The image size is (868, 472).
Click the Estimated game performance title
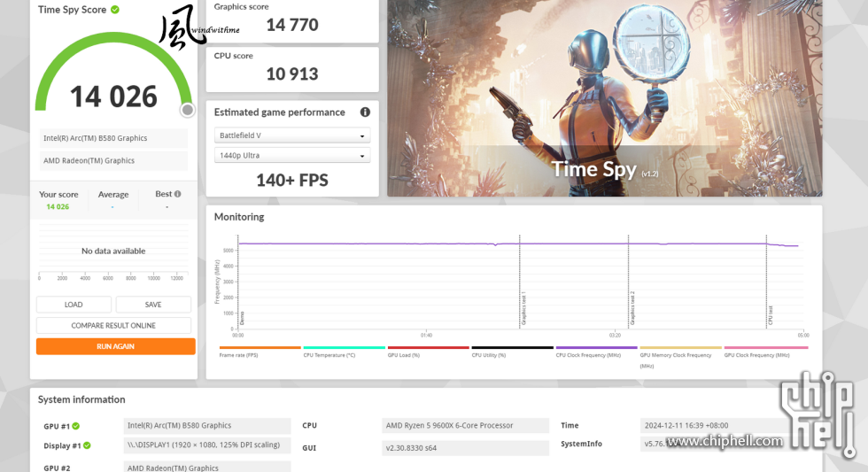click(280, 112)
